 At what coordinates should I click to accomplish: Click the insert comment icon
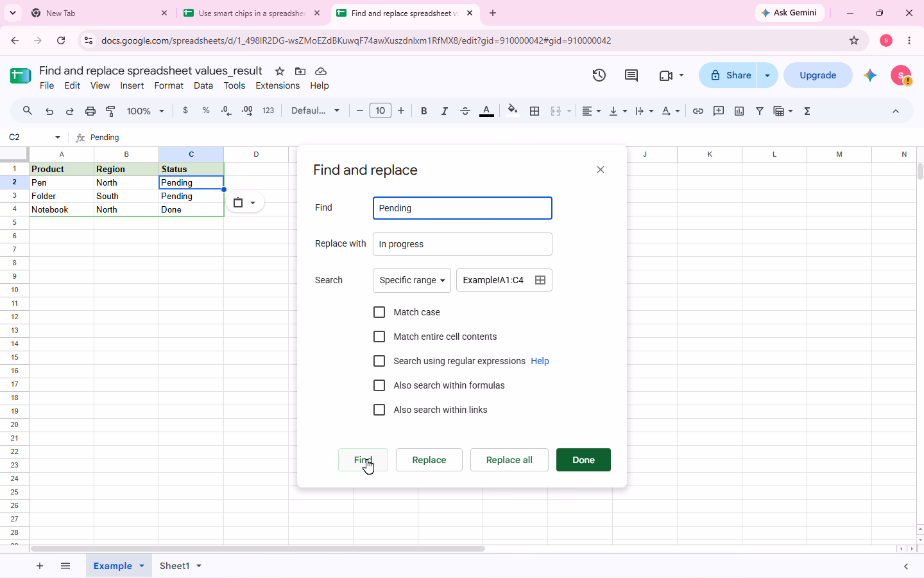719,111
